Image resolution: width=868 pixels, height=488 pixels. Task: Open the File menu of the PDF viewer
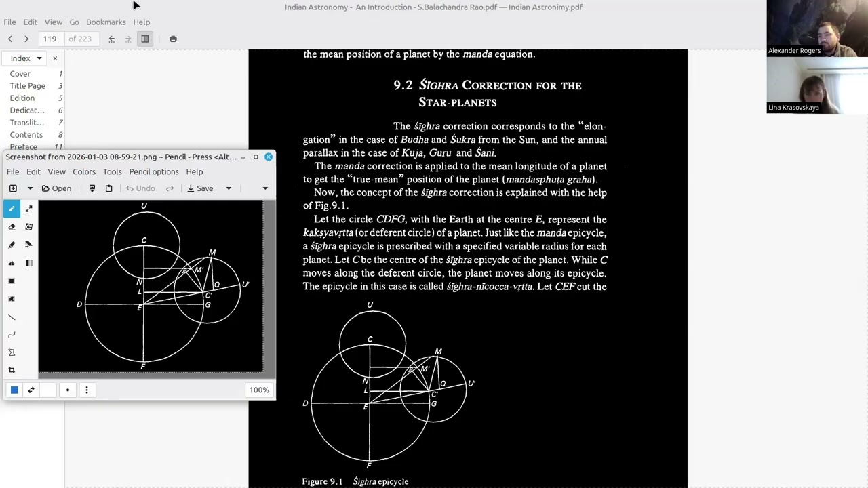click(9, 22)
